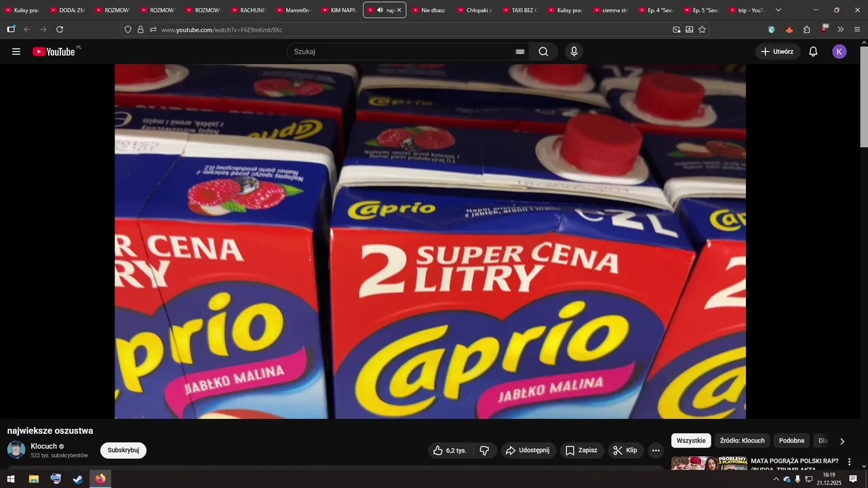This screenshot has width=868, height=488.
Task: Click the tracking protection shield icon
Action: pos(127,30)
